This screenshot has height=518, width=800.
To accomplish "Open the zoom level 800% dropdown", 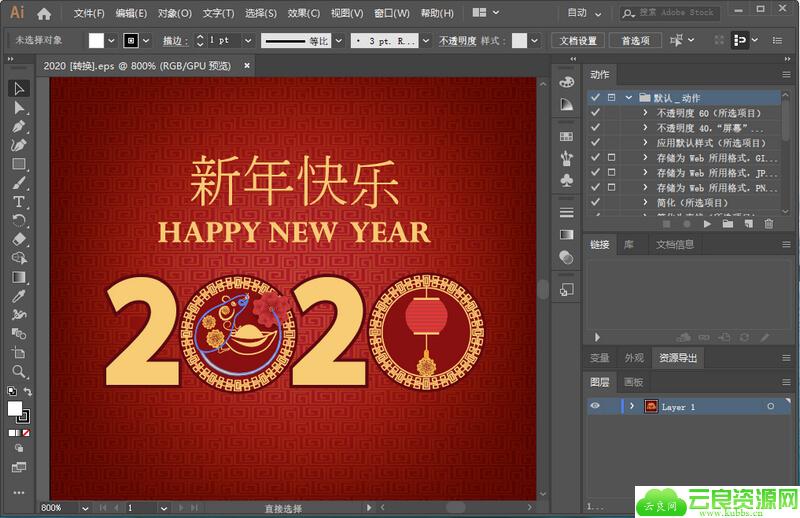I will point(85,508).
